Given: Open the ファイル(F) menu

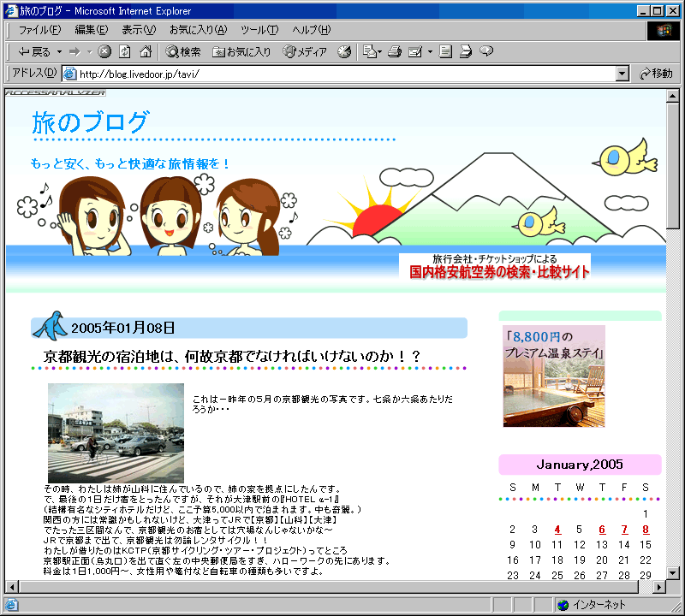Looking at the screenshot, I should coord(39,30).
